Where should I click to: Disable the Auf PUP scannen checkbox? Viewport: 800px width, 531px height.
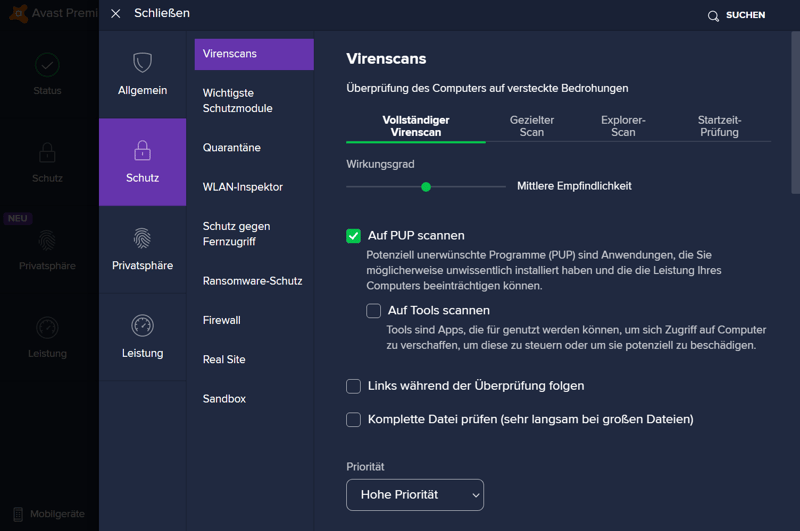coord(353,236)
